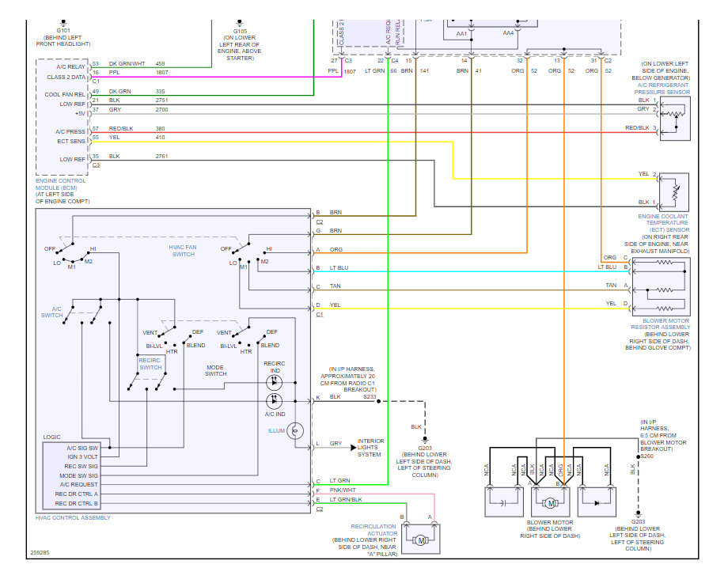The height and width of the screenshot is (583, 728).
Task: Click the 'GRY' wire label at pin L
Action: tap(336, 444)
